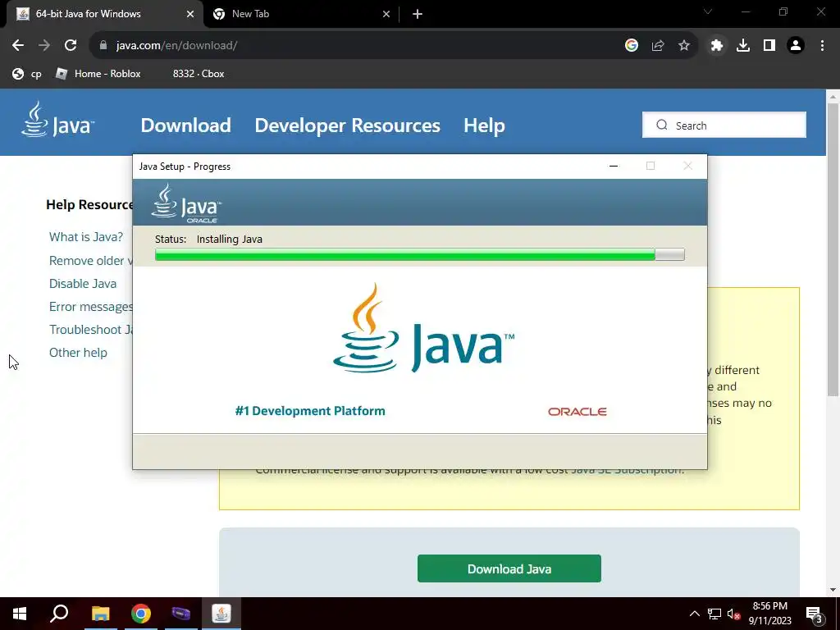The image size is (840, 630).
Task: Click the Java installer taskbar icon
Action: (221, 614)
